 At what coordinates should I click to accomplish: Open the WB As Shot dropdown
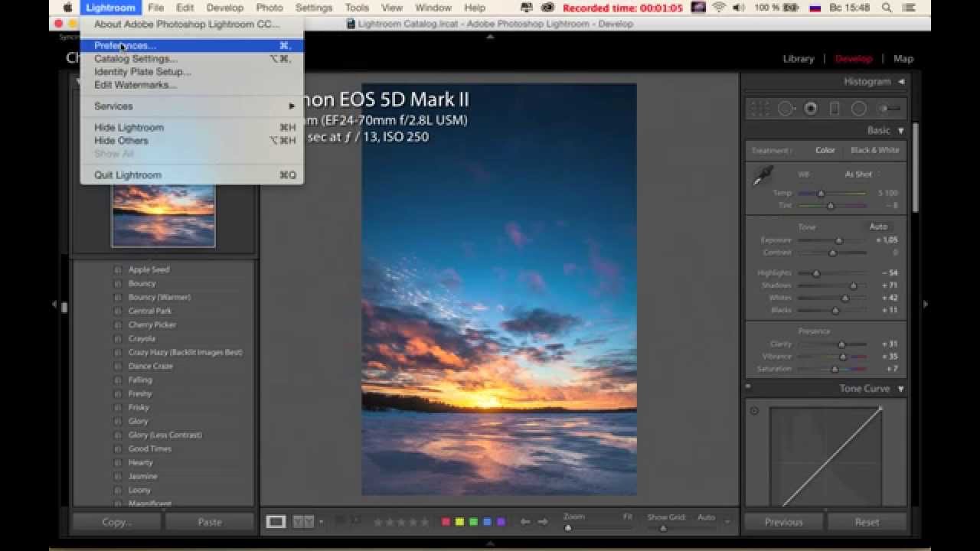[x=861, y=174]
